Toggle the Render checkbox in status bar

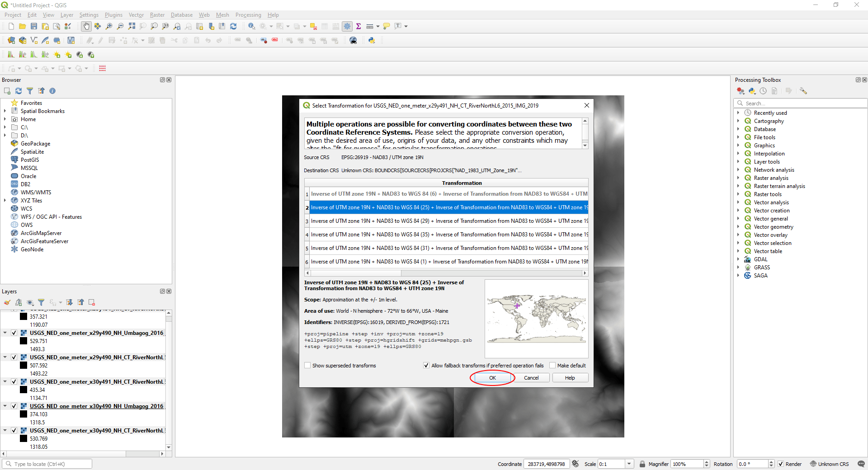pyautogui.click(x=781, y=464)
